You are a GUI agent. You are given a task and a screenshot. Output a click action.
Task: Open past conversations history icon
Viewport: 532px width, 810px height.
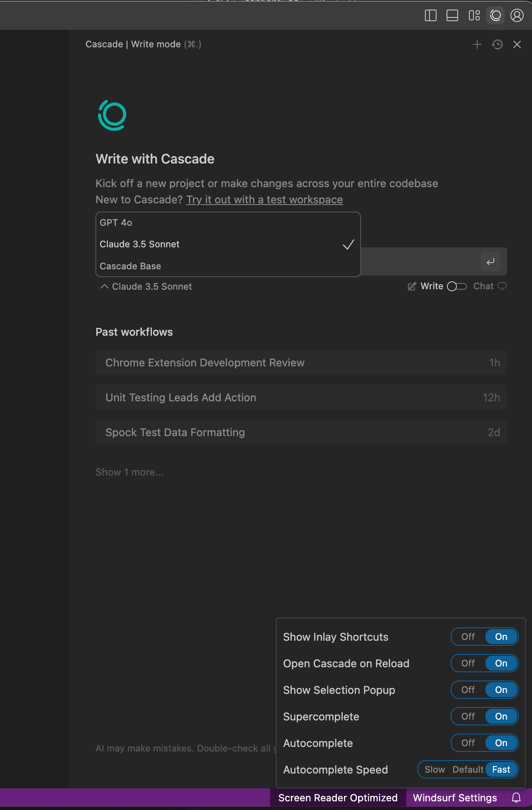[x=497, y=44]
